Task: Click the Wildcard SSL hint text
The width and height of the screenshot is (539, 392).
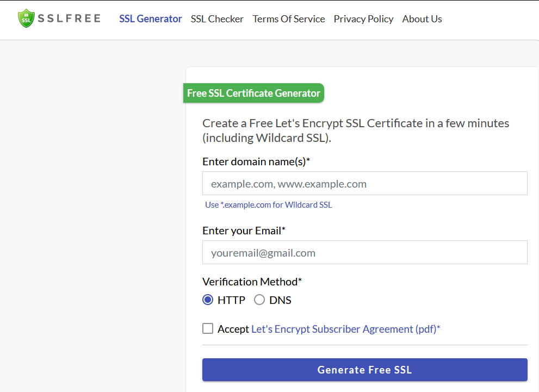Action: tap(268, 205)
